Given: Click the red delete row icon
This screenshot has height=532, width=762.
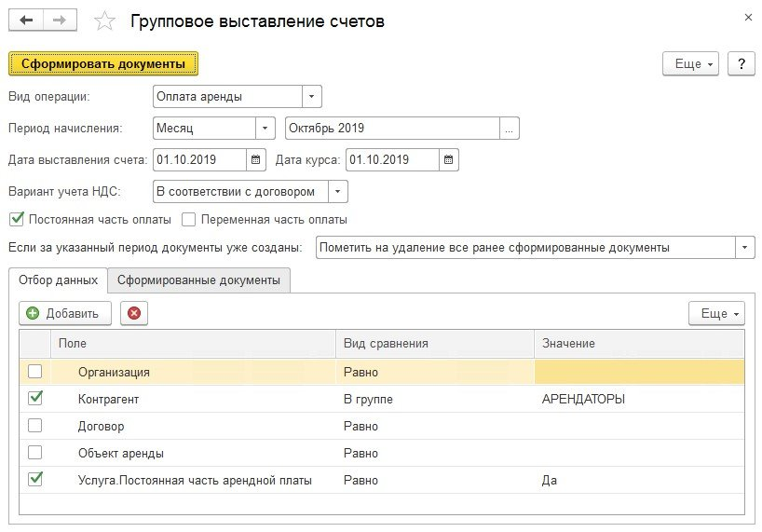Looking at the screenshot, I should click(x=133, y=314).
